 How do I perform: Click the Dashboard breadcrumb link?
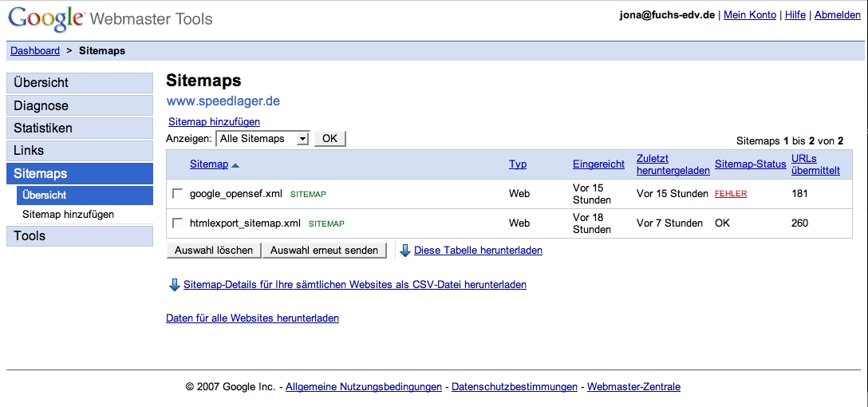click(35, 51)
